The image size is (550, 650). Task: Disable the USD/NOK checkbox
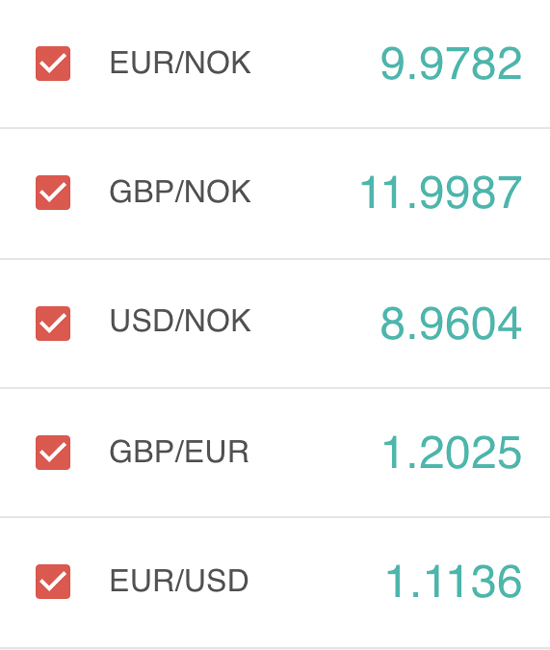pyautogui.click(x=53, y=323)
